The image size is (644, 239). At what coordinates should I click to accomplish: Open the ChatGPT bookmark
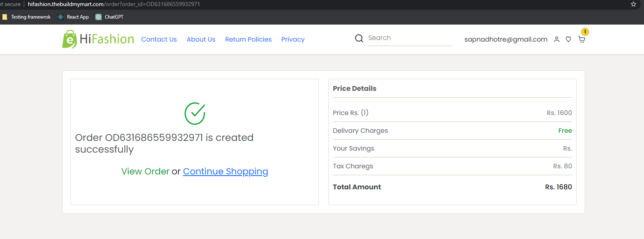(109, 17)
